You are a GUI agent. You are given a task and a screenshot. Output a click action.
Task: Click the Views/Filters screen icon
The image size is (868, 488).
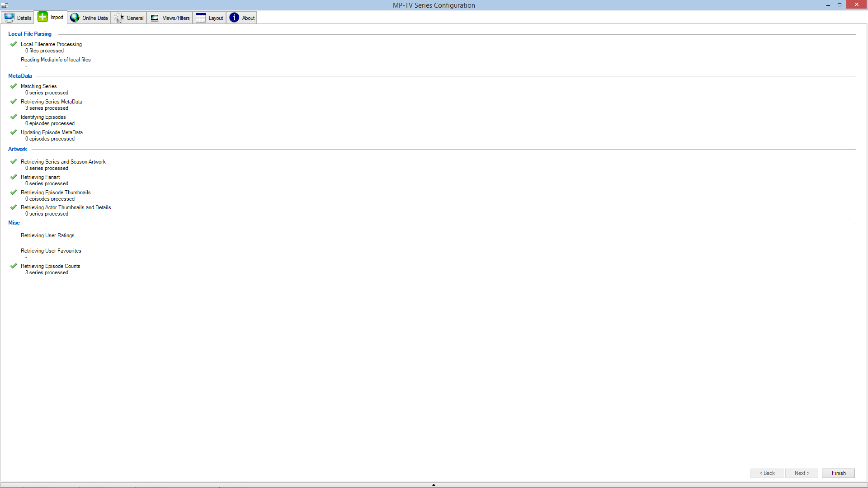pos(155,18)
